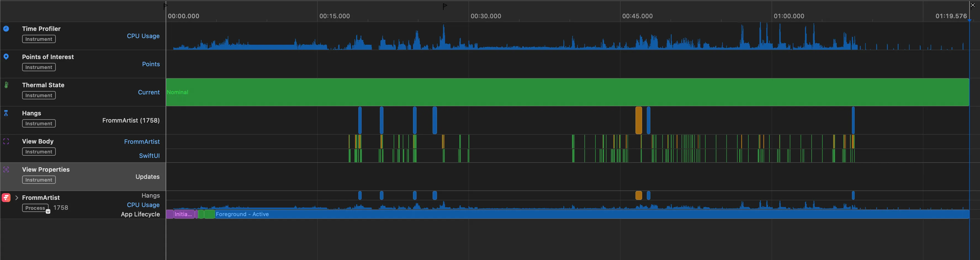Select the Thermal State track title
Screen dimensions: 980x260
tap(43, 85)
